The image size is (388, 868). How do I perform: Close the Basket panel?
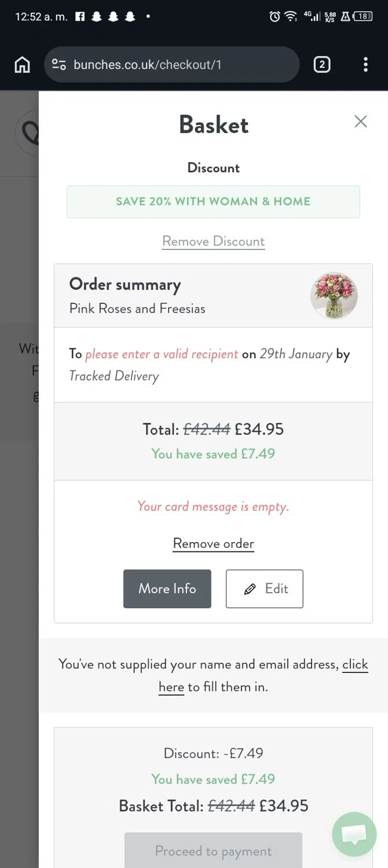[x=361, y=121]
